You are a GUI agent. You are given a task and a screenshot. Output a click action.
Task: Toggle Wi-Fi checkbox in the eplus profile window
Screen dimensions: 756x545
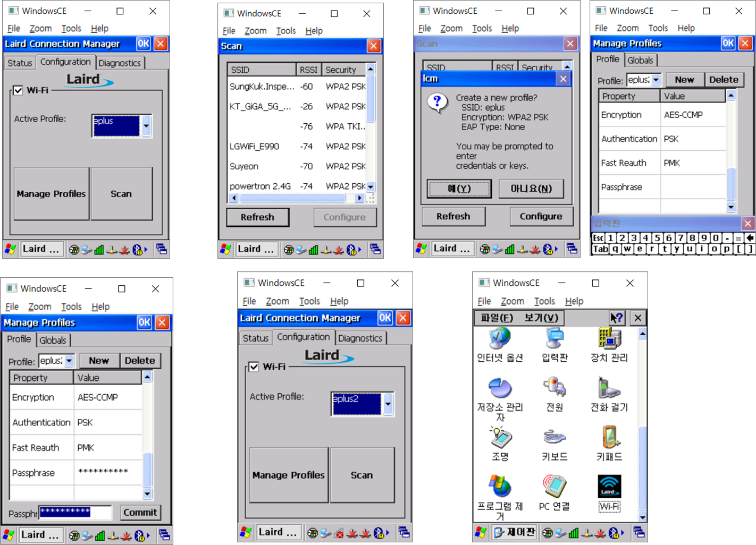[18, 90]
